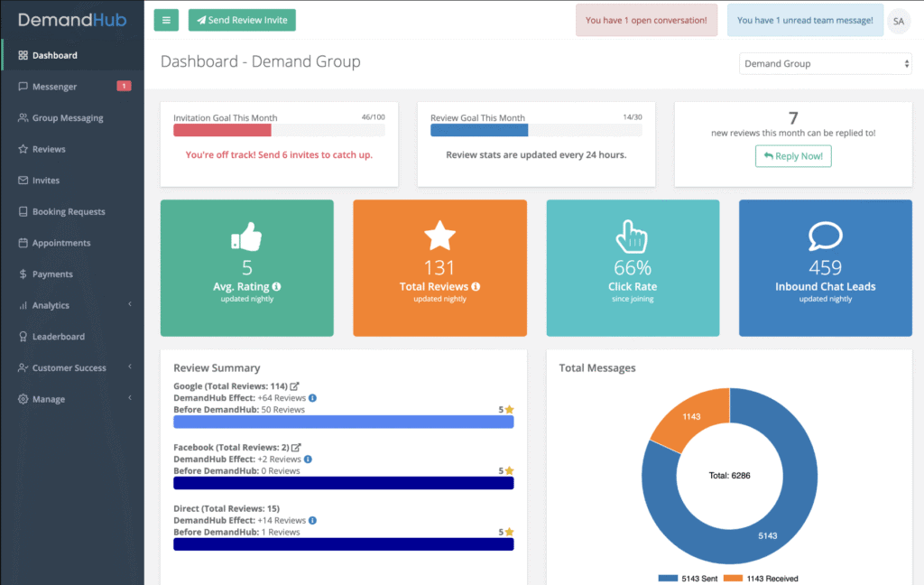Viewport: 924px width, 585px height.
Task: Click the Reply Now! button
Action: (x=793, y=156)
